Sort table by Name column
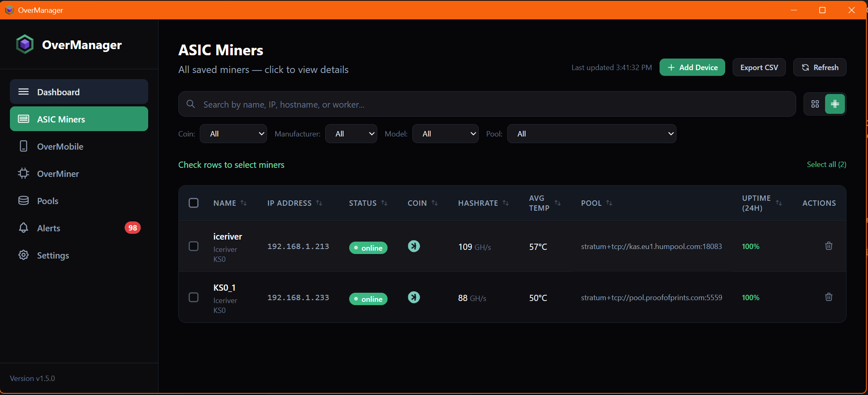Screen dimensions: 868x395 (230, 203)
